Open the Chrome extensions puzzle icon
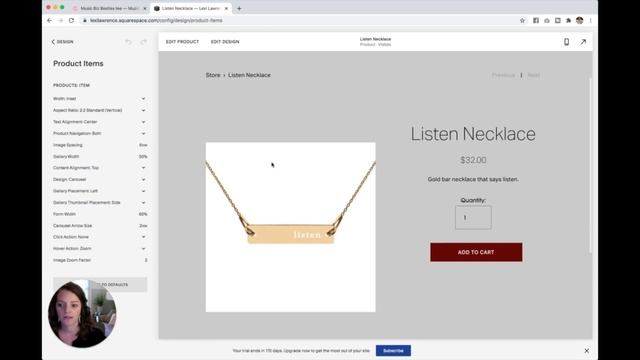The height and width of the screenshot is (360, 640). coord(568,20)
